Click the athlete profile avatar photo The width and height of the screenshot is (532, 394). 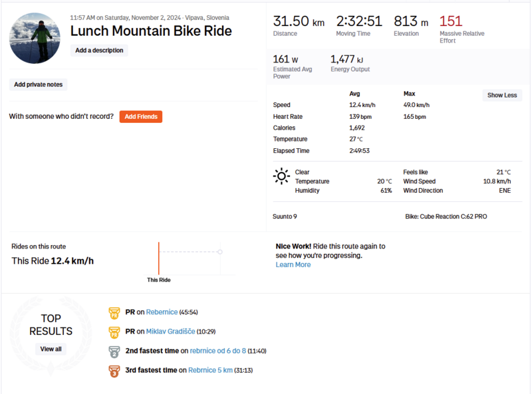35,39
